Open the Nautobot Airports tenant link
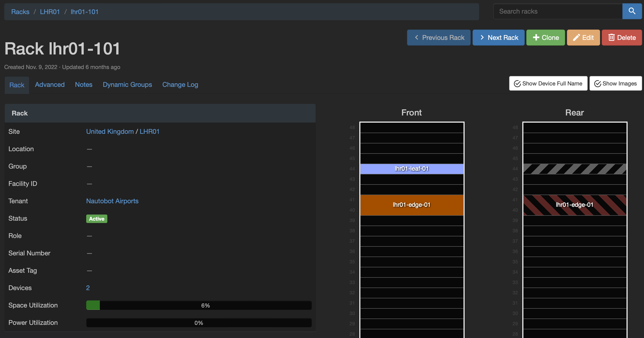The image size is (644, 338). click(112, 201)
